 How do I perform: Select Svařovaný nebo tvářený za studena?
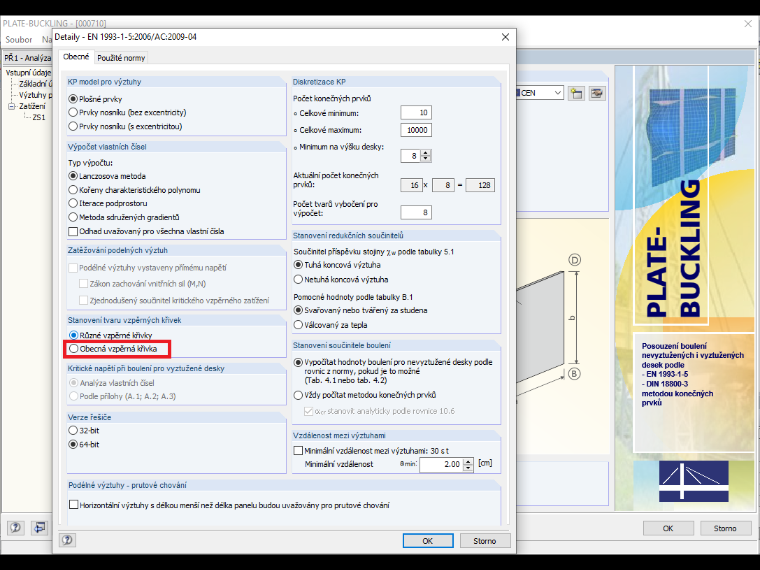coord(299,310)
